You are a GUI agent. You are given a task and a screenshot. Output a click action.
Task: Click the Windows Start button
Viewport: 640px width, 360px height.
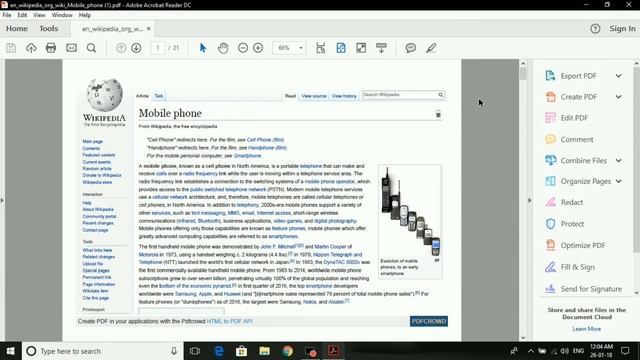tap(10, 351)
